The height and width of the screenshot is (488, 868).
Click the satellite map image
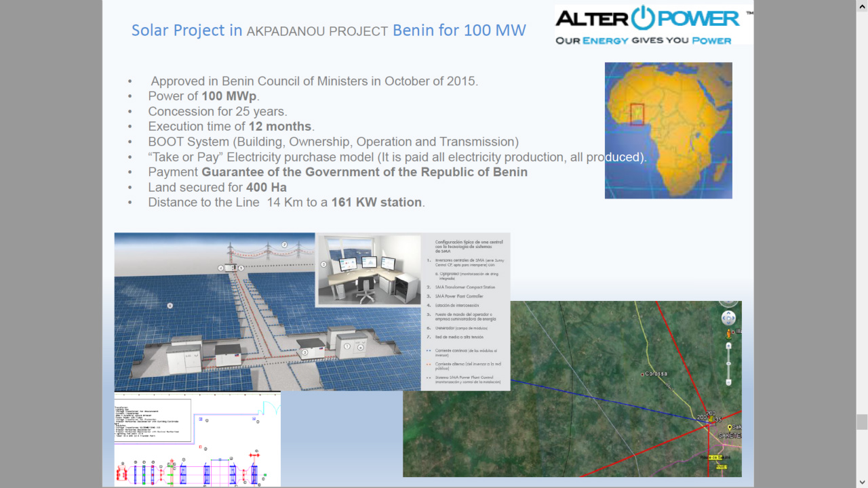tap(572, 388)
